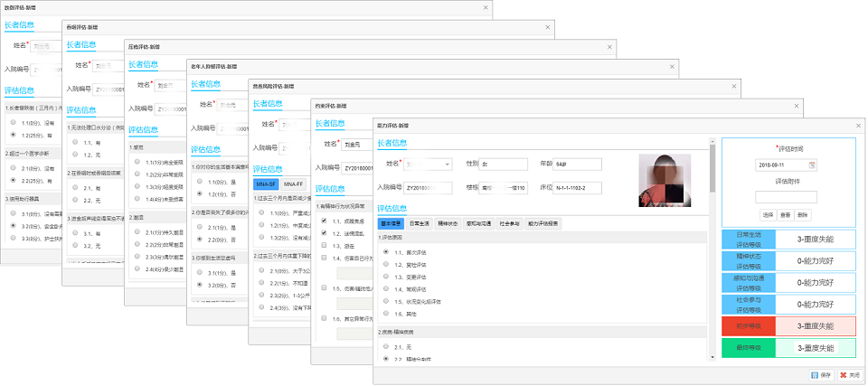The width and height of the screenshot is (868, 386).
Task: Click the 关闭 close icon button
Action: pyautogui.click(x=848, y=373)
